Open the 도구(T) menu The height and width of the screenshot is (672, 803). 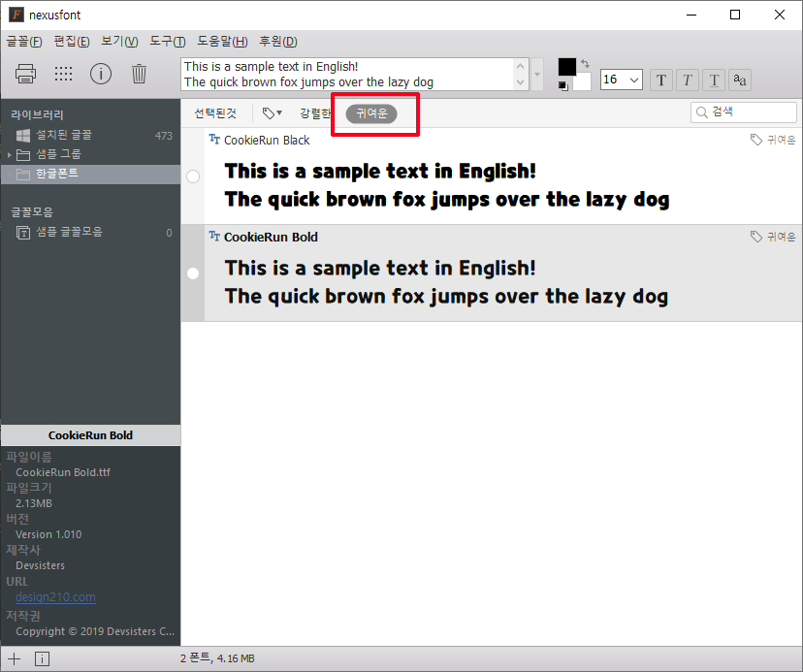click(x=168, y=42)
